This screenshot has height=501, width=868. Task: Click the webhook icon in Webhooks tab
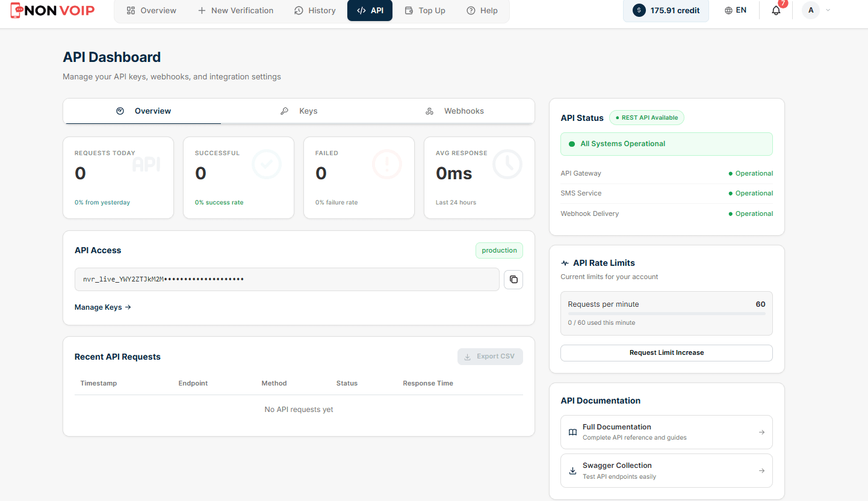pyautogui.click(x=430, y=111)
